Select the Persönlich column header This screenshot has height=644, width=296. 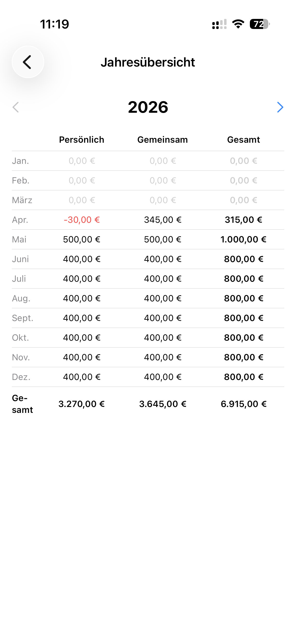pyautogui.click(x=81, y=140)
